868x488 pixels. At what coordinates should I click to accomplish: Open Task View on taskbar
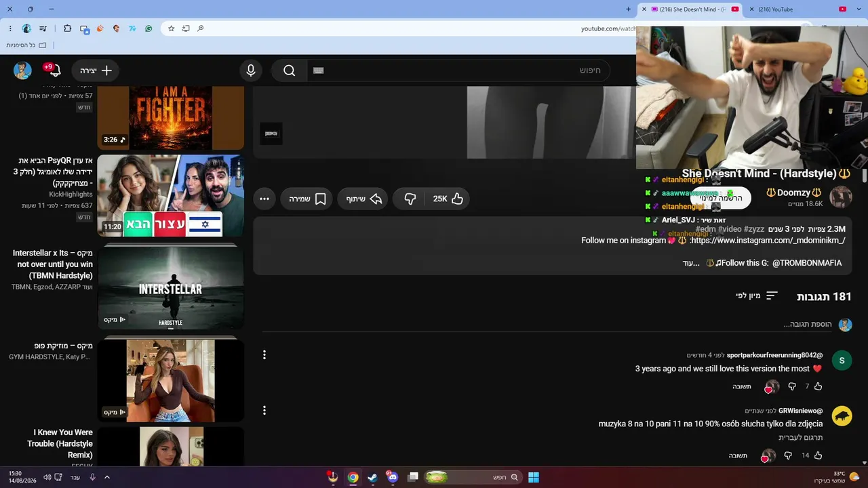click(x=413, y=477)
